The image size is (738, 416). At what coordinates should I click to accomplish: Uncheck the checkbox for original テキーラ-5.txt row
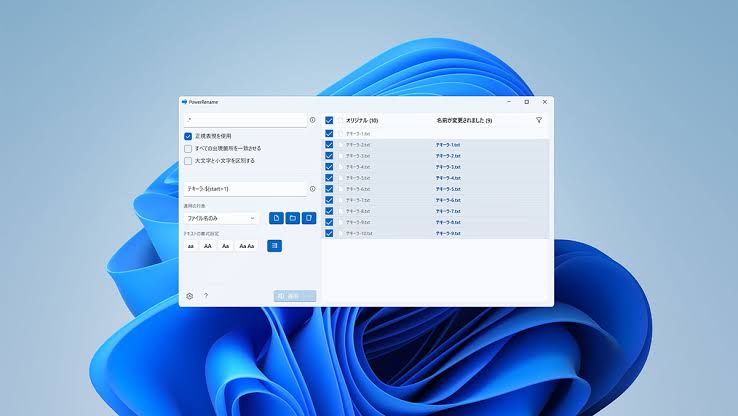pyautogui.click(x=329, y=178)
